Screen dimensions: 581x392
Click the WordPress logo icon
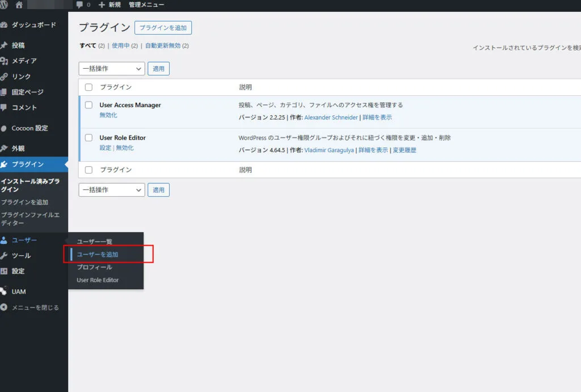tap(5, 5)
